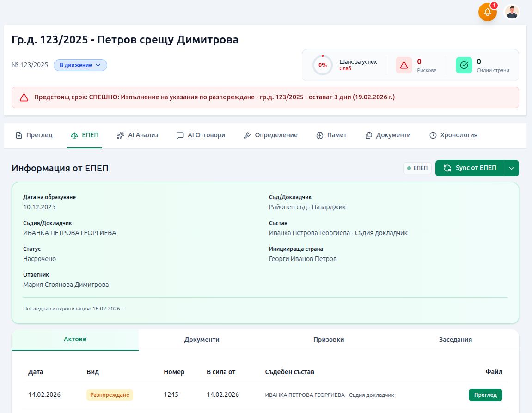Open AI Анализ via its icon

point(120,135)
